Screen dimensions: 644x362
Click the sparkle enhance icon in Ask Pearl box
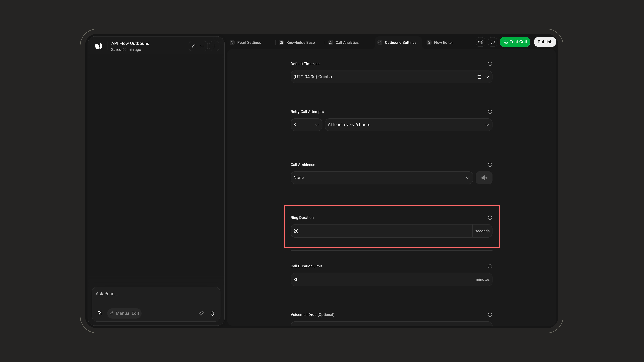point(201,313)
